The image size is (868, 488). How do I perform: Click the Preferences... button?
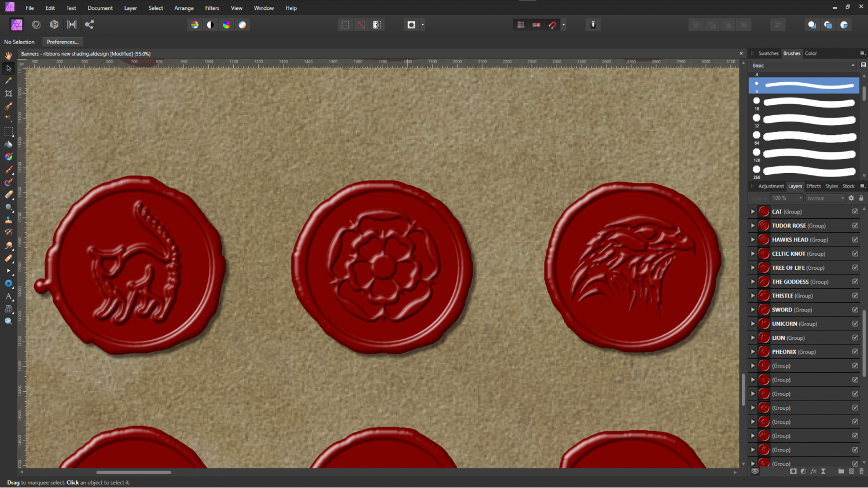click(x=62, y=42)
